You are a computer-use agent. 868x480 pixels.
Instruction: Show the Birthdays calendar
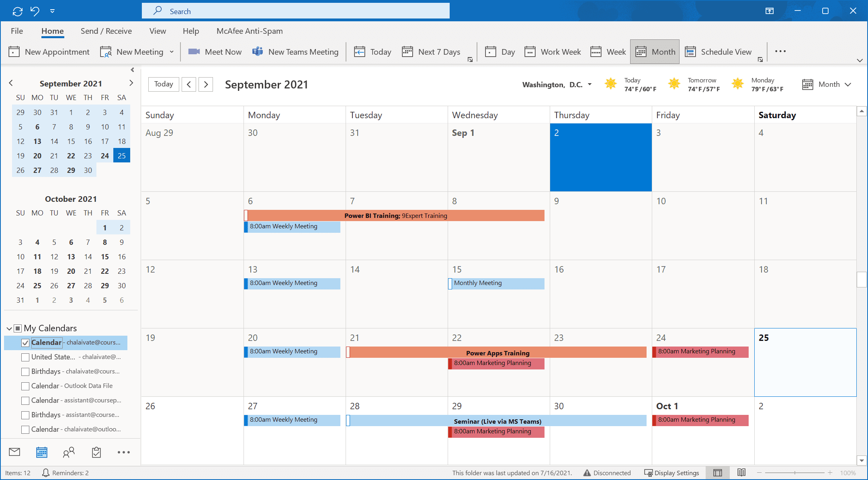click(x=25, y=371)
